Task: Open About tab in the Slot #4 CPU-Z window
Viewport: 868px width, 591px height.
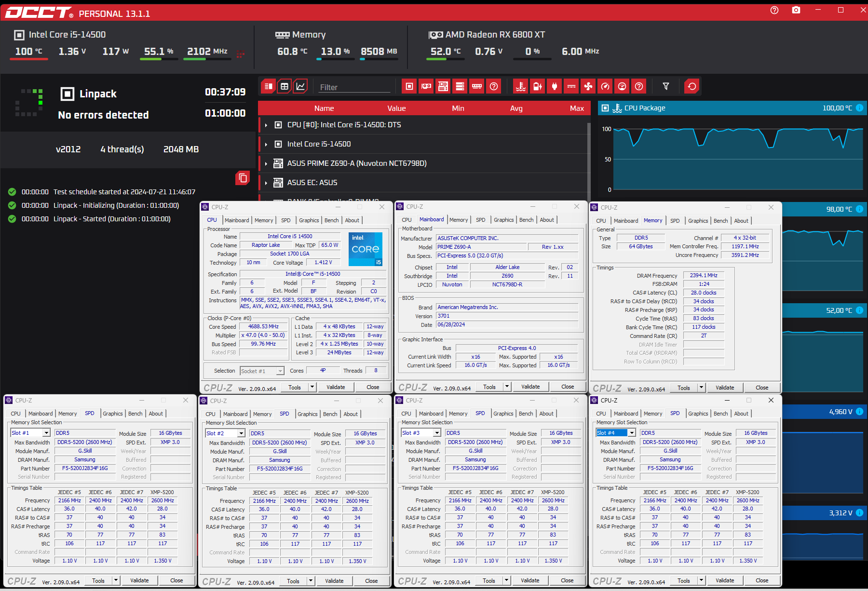Action: tap(741, 414)
